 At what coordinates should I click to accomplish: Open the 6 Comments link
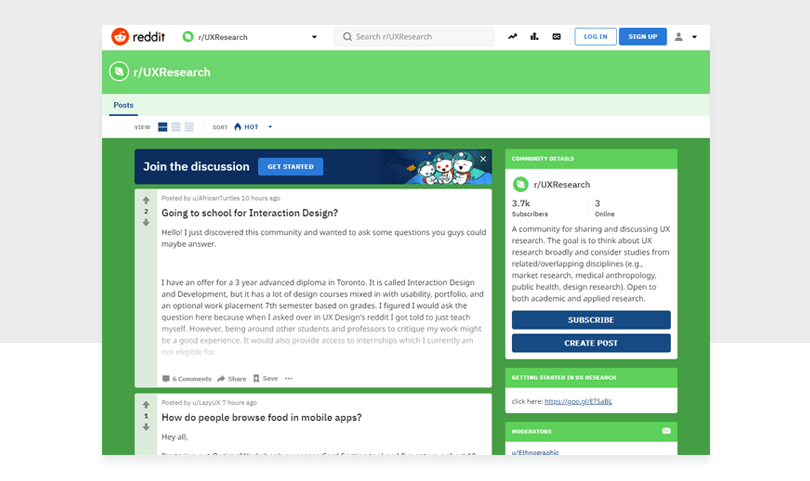pos(187,379)
